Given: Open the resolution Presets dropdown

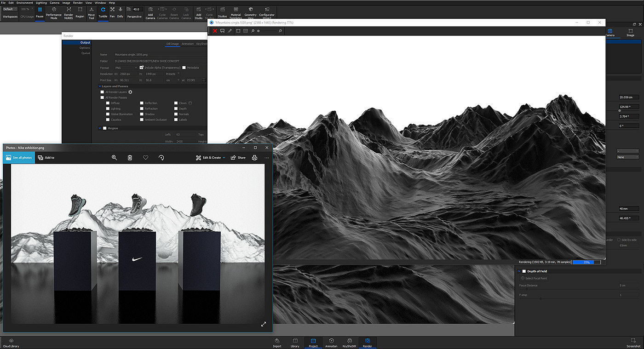Looking at the screenshot, I should pos(172,74).
